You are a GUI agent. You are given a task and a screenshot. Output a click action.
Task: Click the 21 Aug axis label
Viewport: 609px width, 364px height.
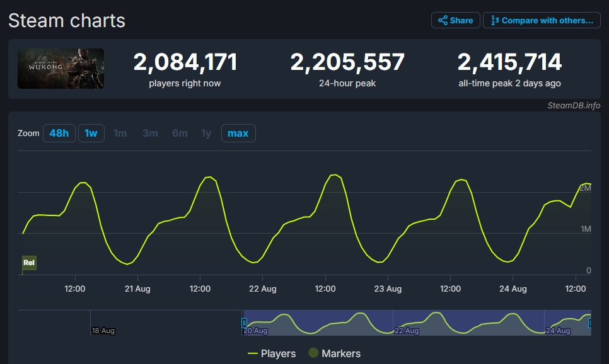[137, 288]
